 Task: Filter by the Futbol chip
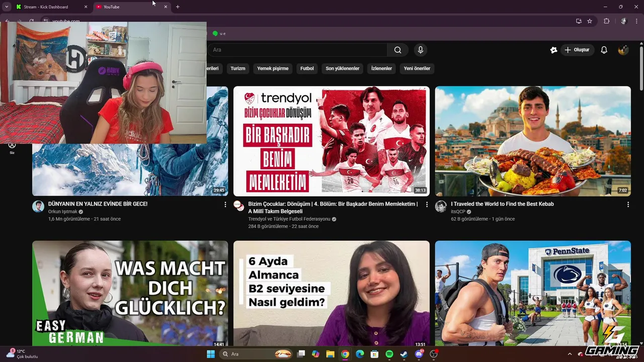[x=307, y=68]
